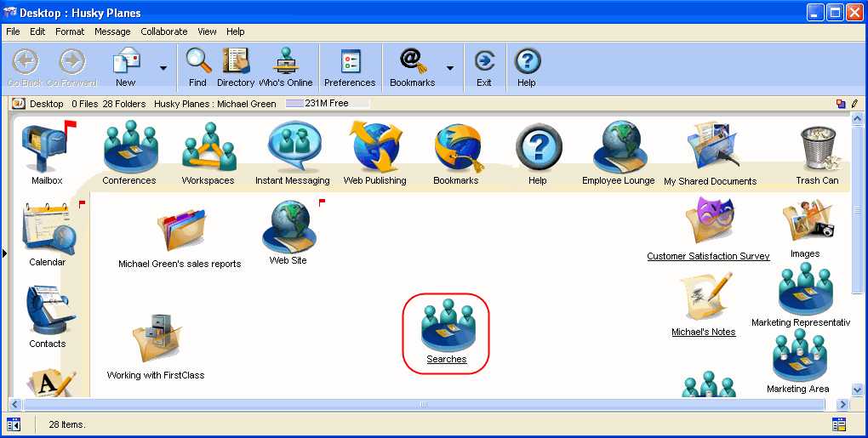
Task: Click the Directory toolbar button
Action: pyautogui.click(x=236, y=66)
